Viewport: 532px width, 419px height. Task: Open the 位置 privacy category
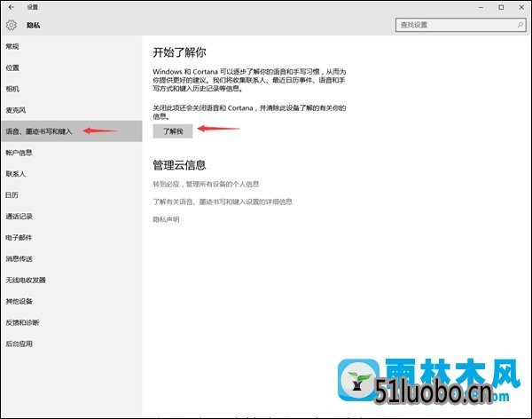click(x=71, y=68)
